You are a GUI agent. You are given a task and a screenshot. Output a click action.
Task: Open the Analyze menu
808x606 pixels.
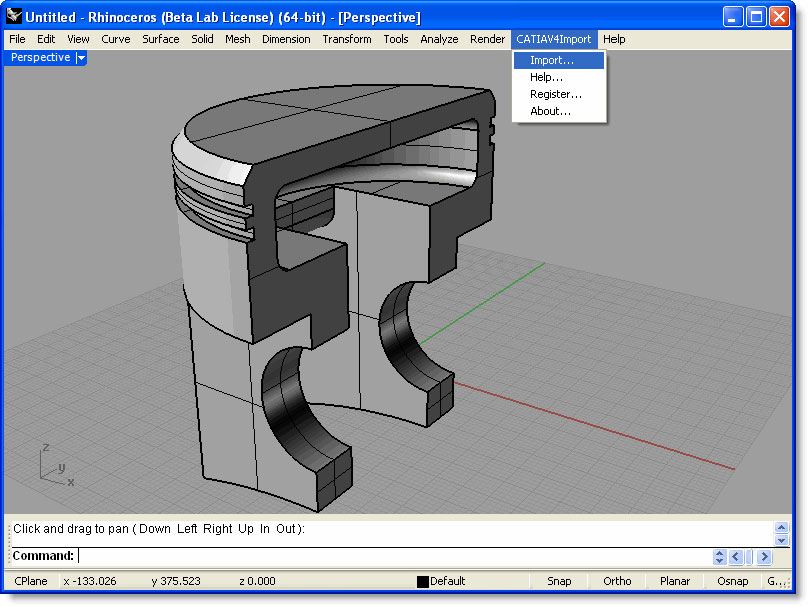[439, 39]
